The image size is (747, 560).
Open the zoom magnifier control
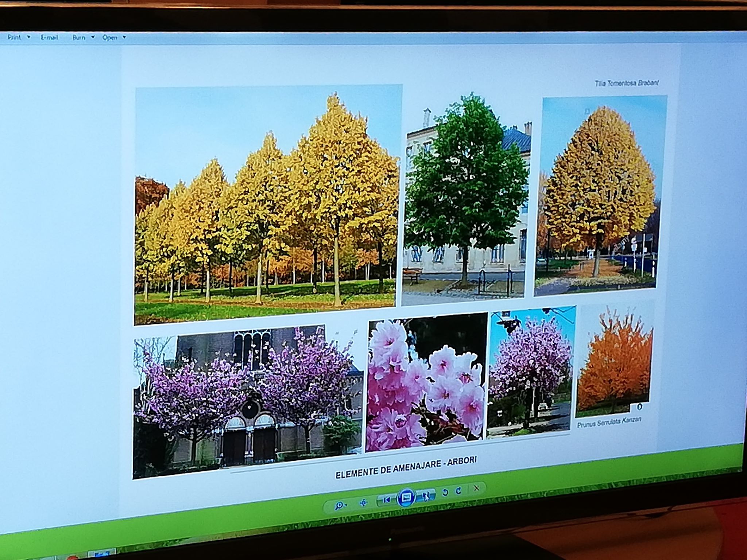(340, 505)
